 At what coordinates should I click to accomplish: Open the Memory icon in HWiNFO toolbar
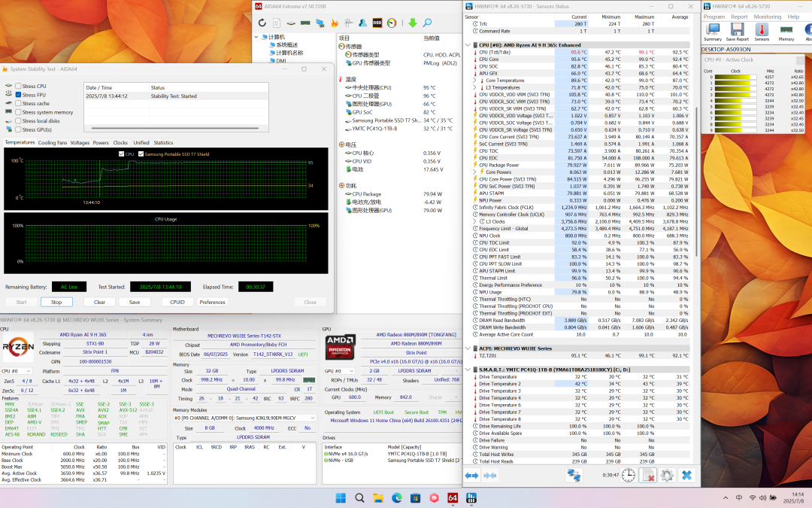[786, 32]
